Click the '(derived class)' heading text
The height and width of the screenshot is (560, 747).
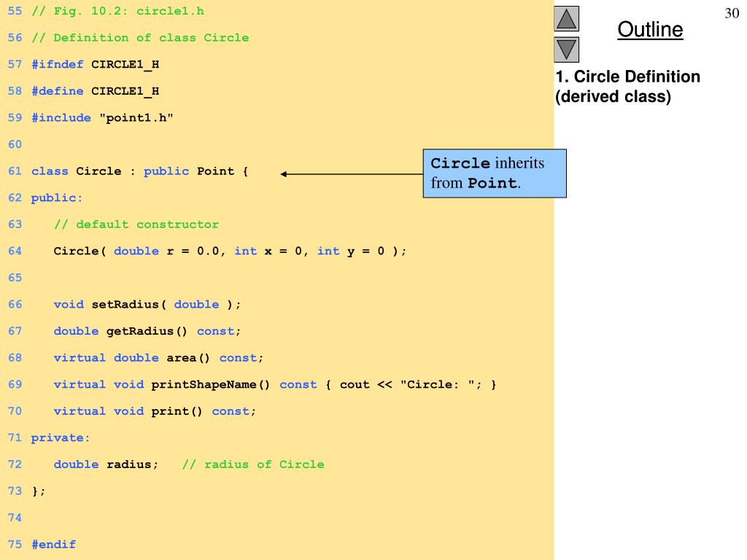(x=613, y=97)
